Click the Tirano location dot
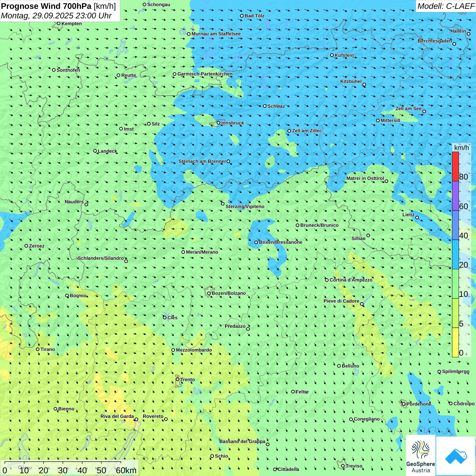This screenshot has height=476, width=476. pos(38,349)
